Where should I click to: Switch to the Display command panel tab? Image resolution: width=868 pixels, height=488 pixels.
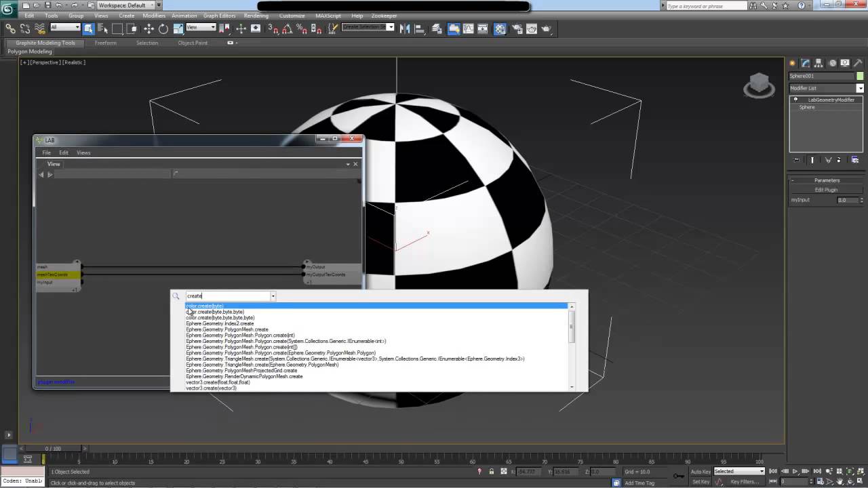[845, 63]
